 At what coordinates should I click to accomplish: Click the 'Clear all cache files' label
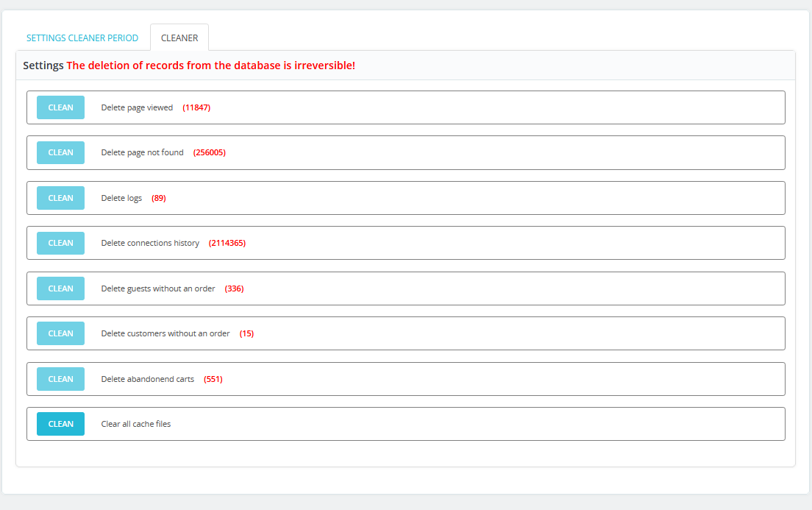tap(135, 424)
